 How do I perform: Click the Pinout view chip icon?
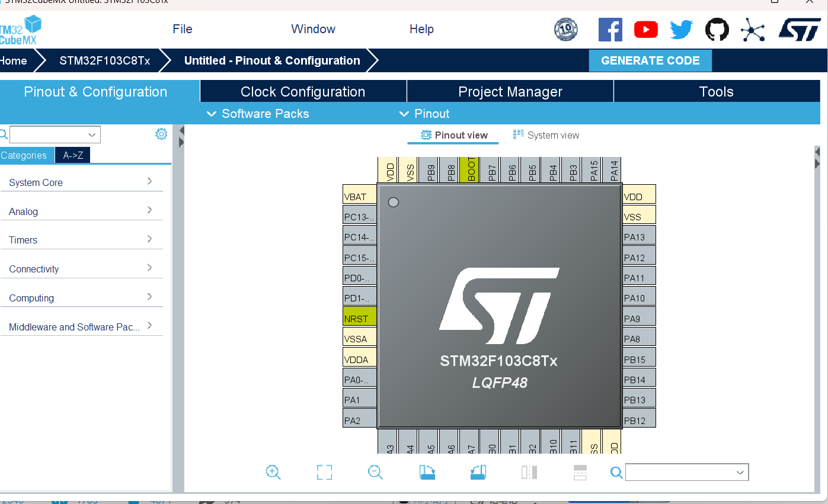coord(426,135)
